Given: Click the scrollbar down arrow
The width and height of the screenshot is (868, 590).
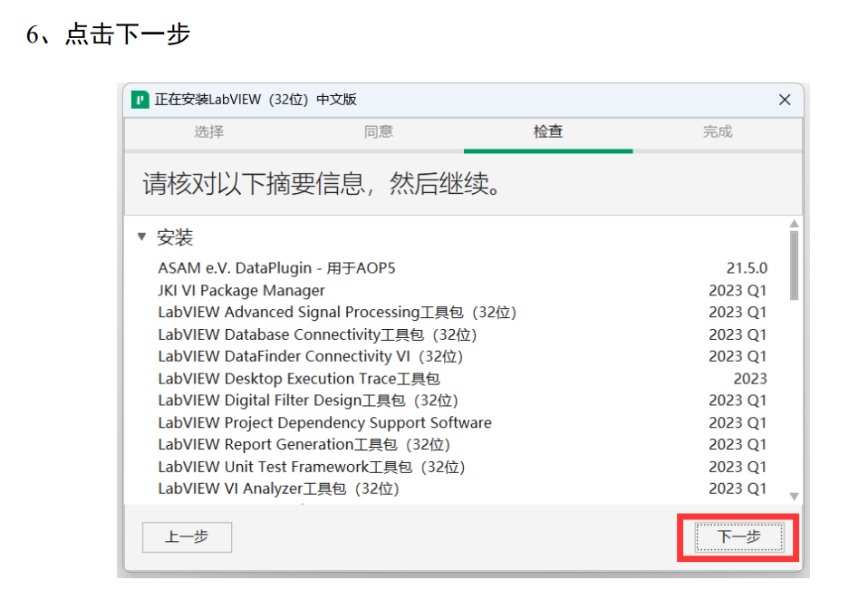Looking at the screenshot, I should click(795, 497).
